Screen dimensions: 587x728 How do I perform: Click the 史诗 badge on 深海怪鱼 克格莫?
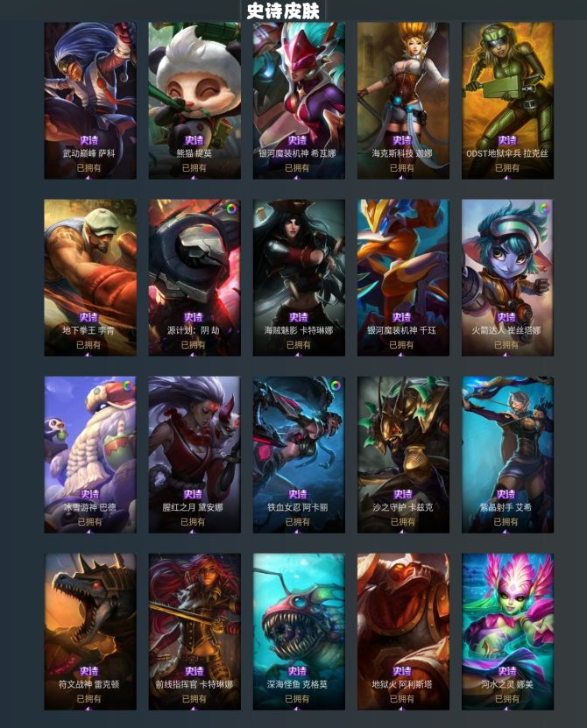point(297,671)
